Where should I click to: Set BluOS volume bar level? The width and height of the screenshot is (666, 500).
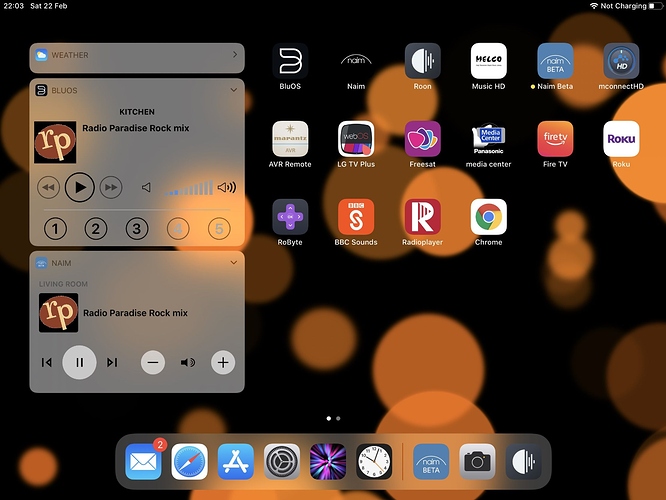coord(189,188)
